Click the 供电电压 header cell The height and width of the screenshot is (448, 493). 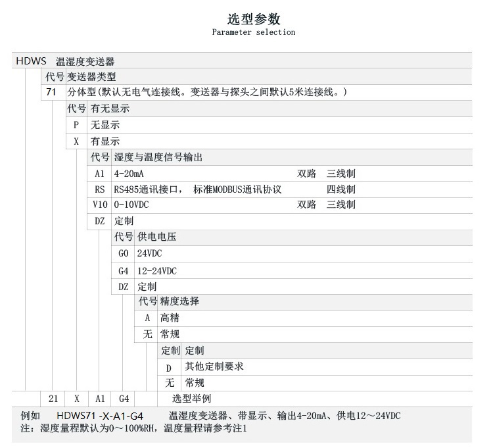(x=156, y=237)
